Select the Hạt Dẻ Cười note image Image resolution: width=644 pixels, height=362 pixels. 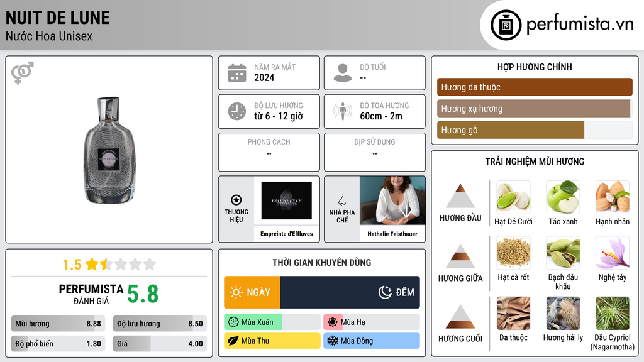click(x=513, y=197)
